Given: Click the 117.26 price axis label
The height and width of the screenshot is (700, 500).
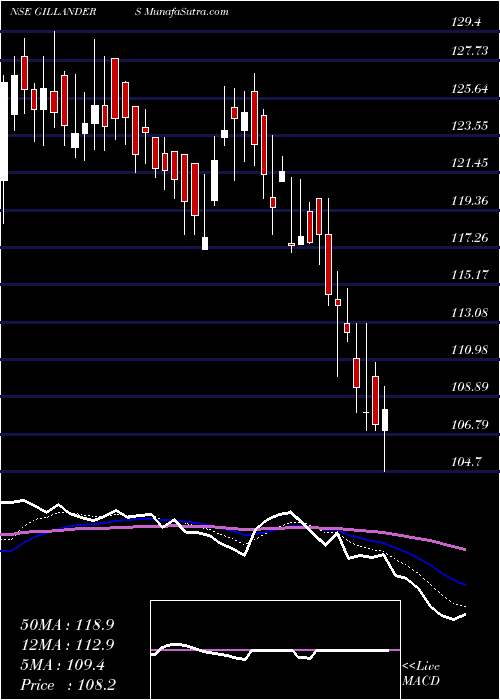Looking at the screenshot, I should pyautogui.click(x=470, y=238).
